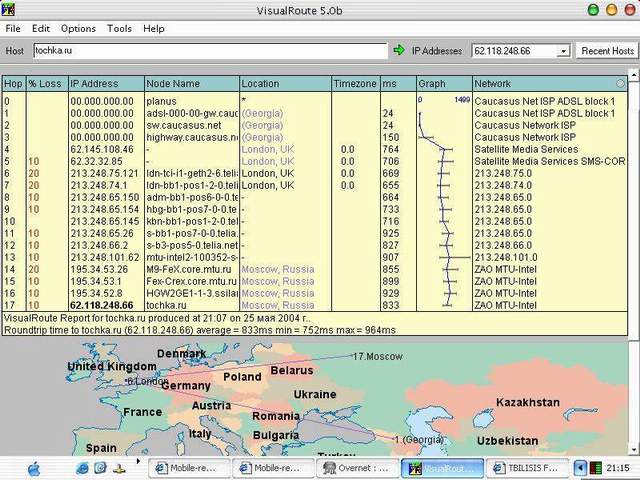Click the green bars tray icon
640x480 pixels.
(596, 468)
